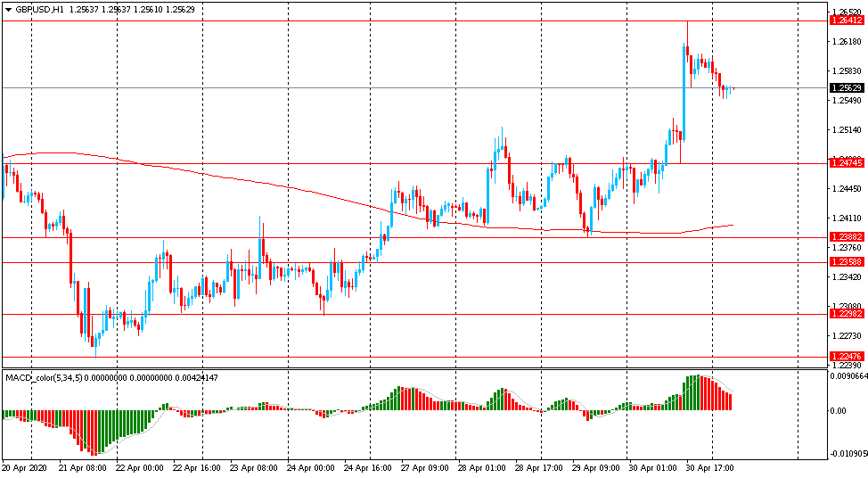Screen dimensions: 868x478
Task: Click the MACD 0.00 scale value
Action: point(839,411)
